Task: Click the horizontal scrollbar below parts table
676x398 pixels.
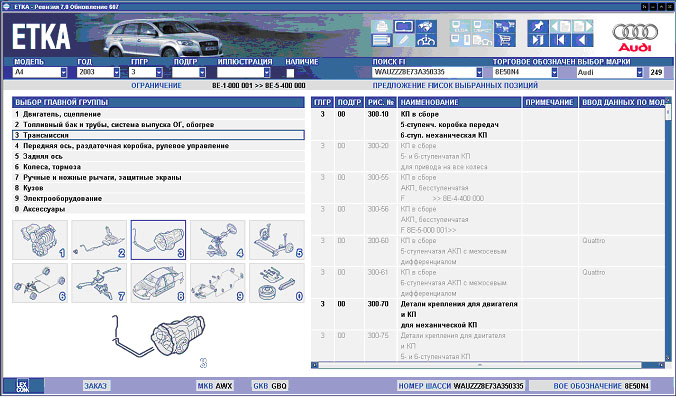Action: click(488, 365)
